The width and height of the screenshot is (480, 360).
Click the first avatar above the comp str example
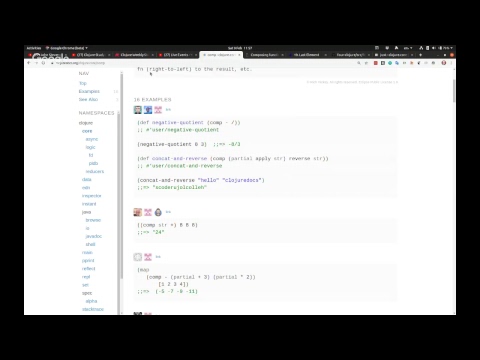(138, 212)
